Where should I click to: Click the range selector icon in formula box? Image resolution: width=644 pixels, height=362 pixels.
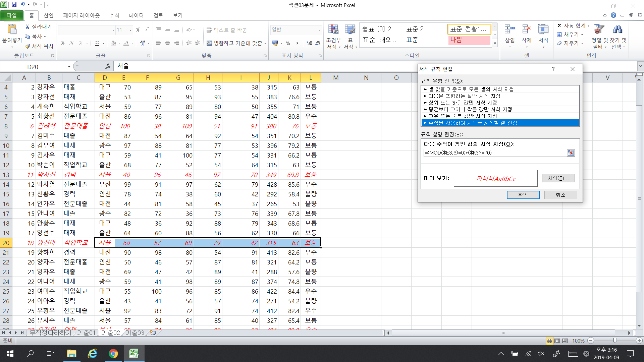tap(571, 153)
